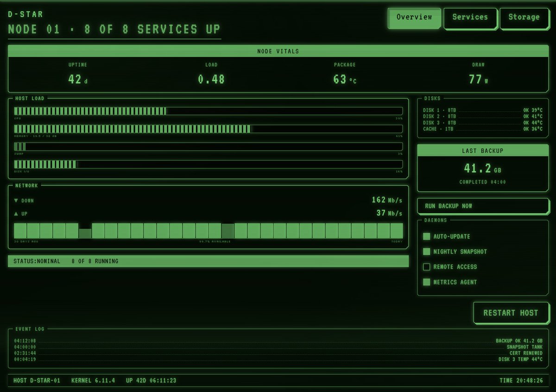The height and width of the screenshot is (392, 556).
Task: Click the power draw value '77 W'
Action: point(478,79)
